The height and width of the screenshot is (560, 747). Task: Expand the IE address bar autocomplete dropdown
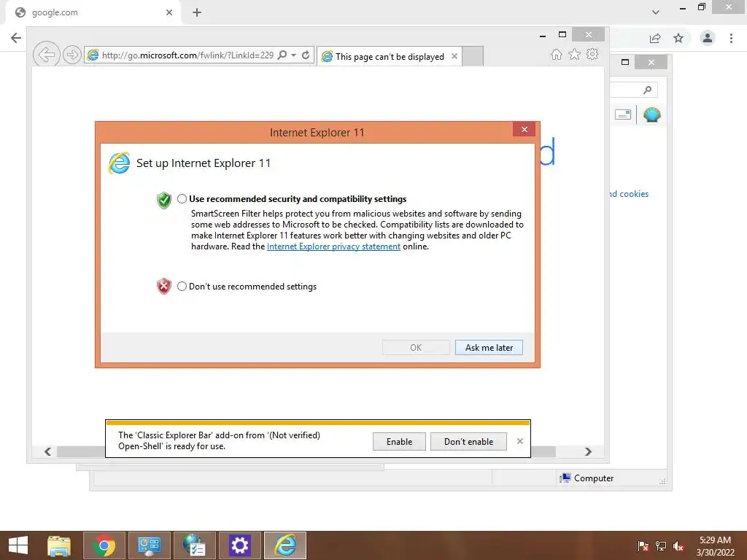[293, 55]
